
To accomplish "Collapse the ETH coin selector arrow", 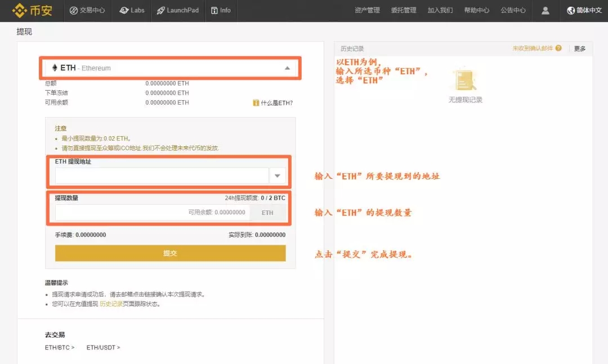I will coord(287,68).
